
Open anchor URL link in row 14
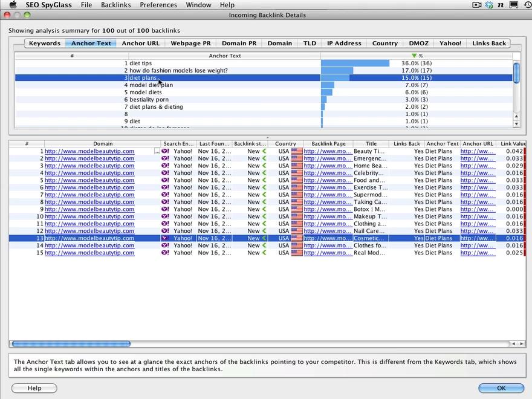478,245
